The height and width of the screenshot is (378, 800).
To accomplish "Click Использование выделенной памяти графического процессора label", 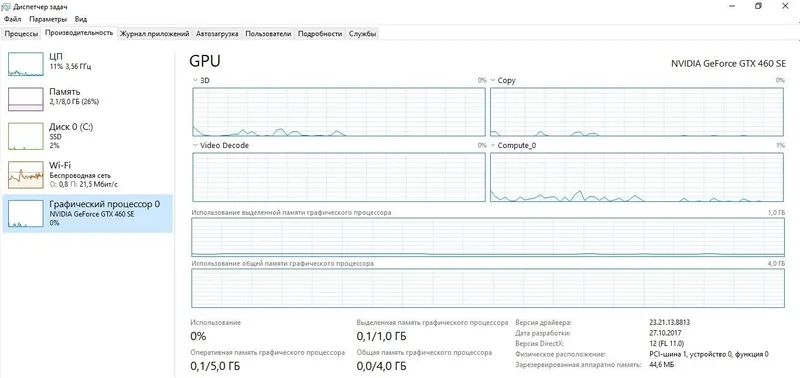I will point(291,212).
